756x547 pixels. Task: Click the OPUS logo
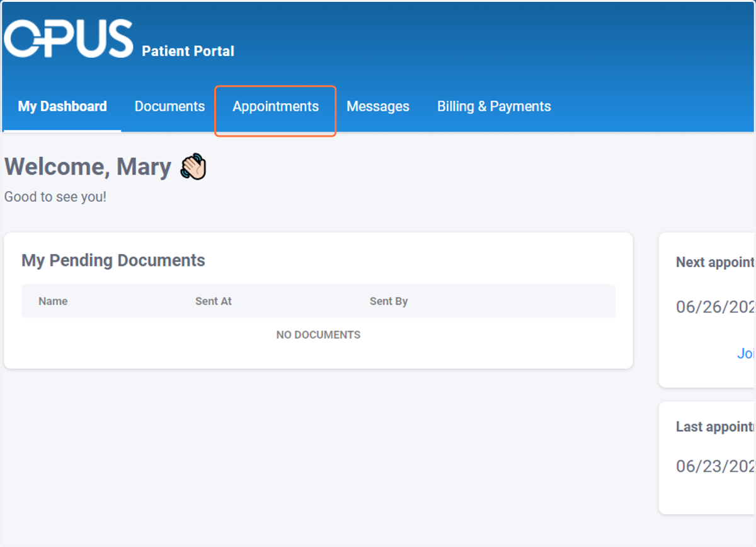pyautogui.click(x=68, y=38)
